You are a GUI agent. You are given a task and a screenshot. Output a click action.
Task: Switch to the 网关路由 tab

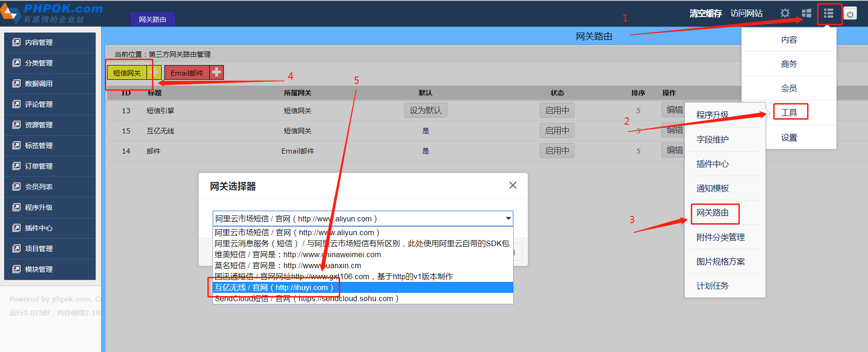click(x=152, y=19)
